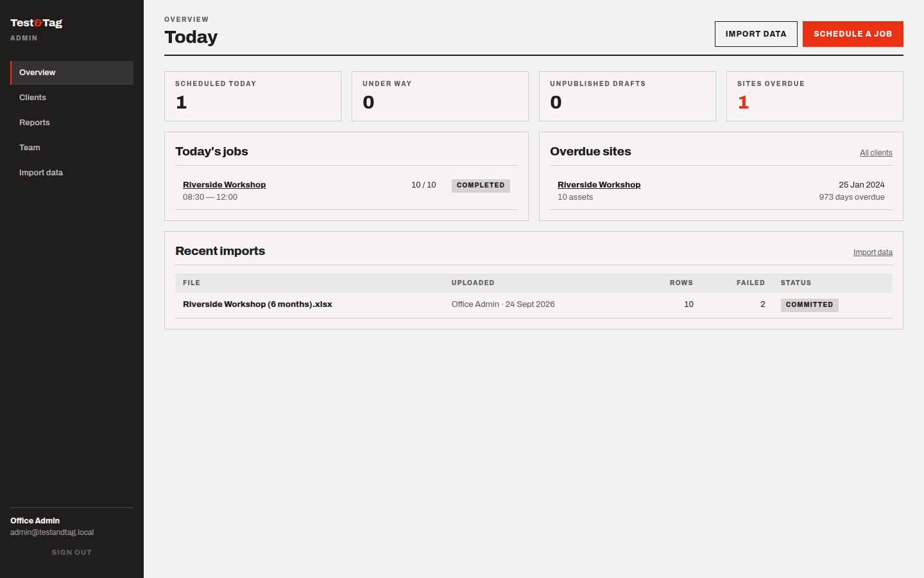924x578 pixels.
Task: Click the Office Admin user name in sidebar
Action: 35,521
